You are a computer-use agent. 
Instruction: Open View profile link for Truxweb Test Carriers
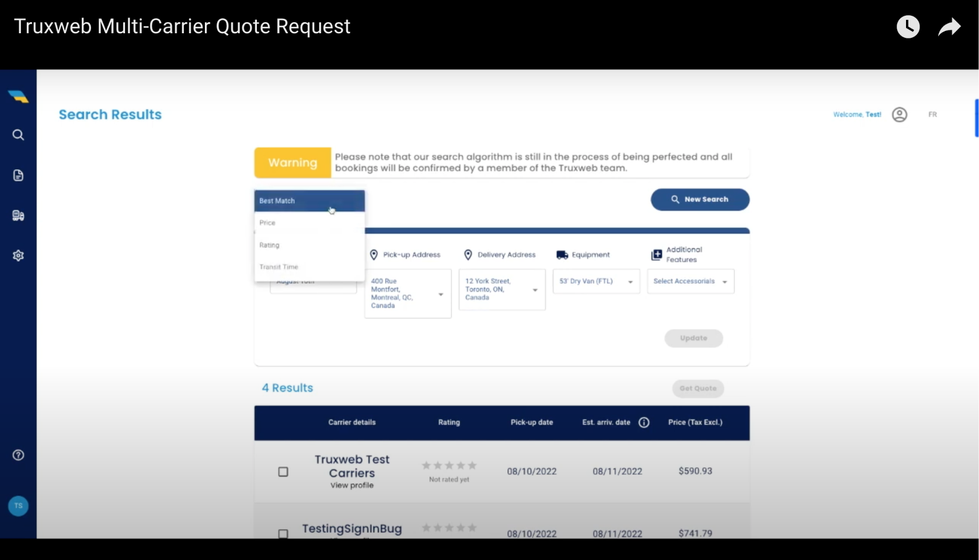[351, 485]
